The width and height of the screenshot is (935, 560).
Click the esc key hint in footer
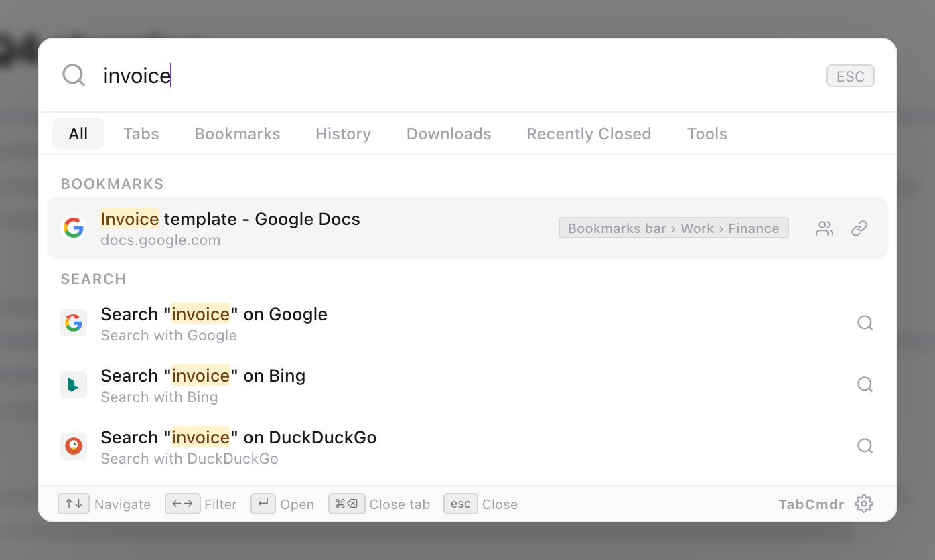461,504
